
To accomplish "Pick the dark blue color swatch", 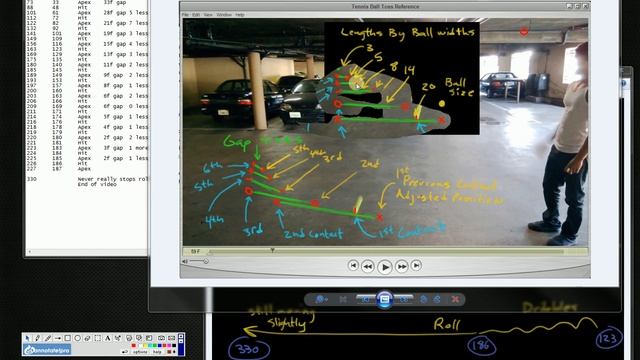I will click(x=160, y=345).
